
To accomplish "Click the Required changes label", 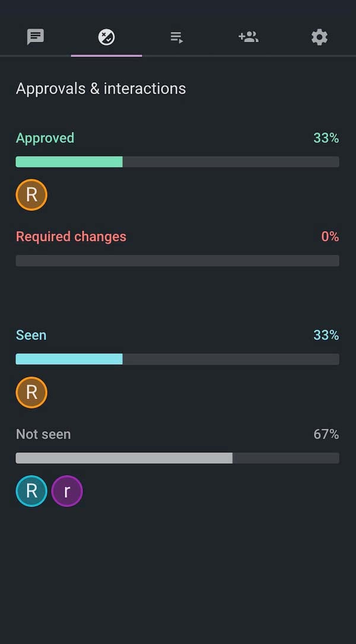I will click(x=71, y=237).
